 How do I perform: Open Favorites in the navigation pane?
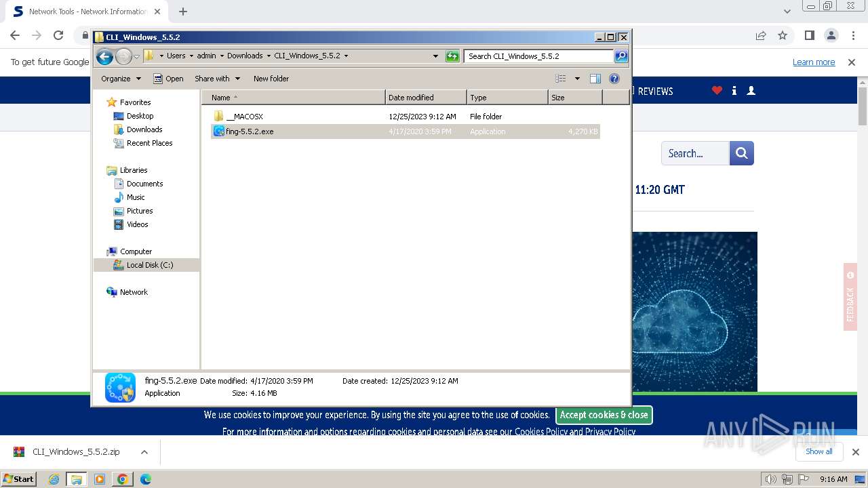[135, 102]
